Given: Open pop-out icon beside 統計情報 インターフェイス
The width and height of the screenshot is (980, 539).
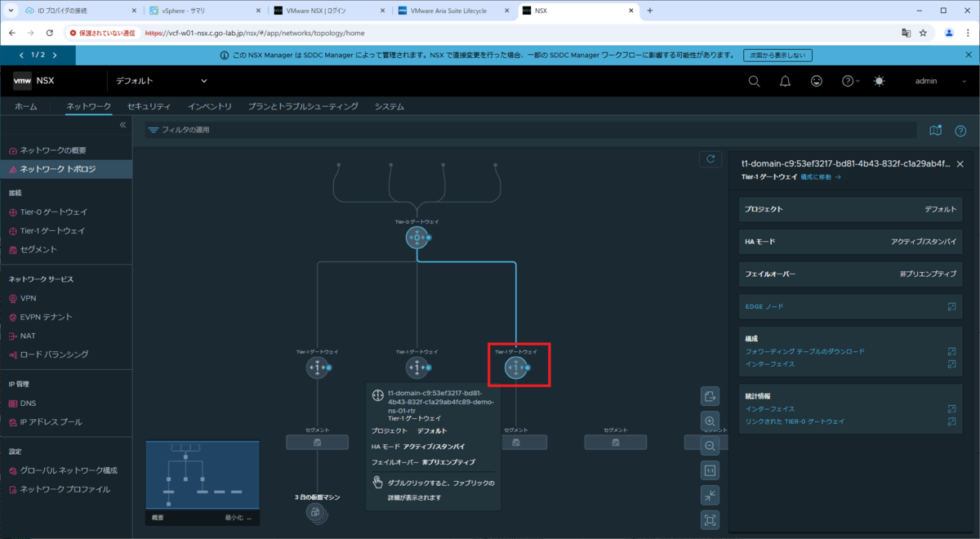Looking at the screenshot, I should [x=951, y=408].
